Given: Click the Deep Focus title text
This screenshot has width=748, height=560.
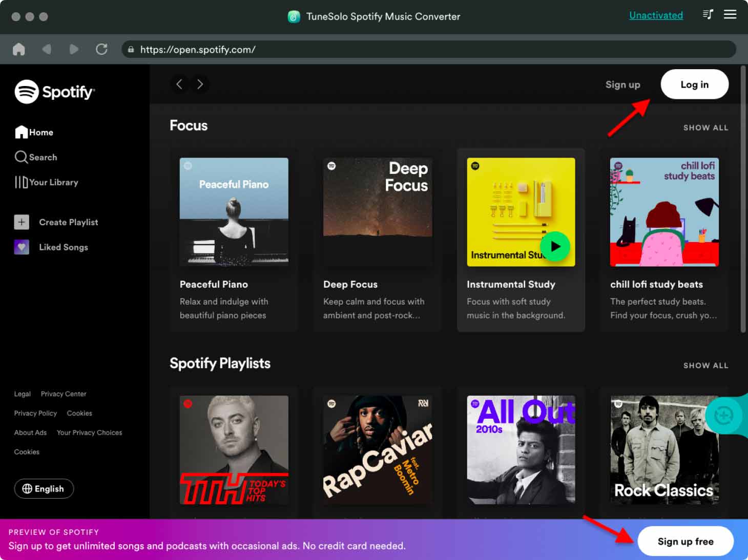Looking at the screenshot, I should coord(350,284).
